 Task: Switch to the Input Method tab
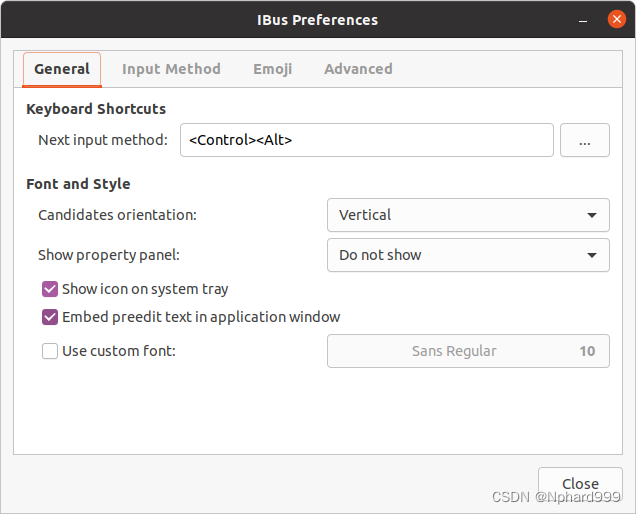pyautogui.click(x=171, y=69)
